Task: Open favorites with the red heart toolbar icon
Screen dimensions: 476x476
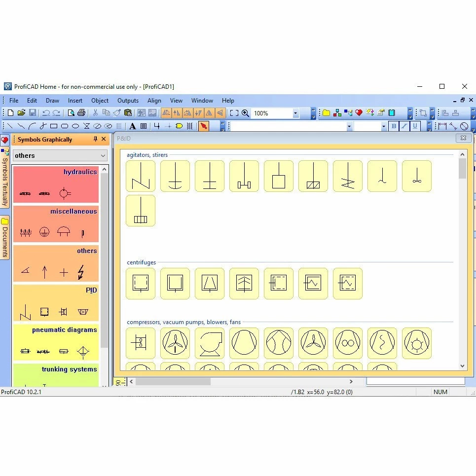Action: tap(359, 113)
